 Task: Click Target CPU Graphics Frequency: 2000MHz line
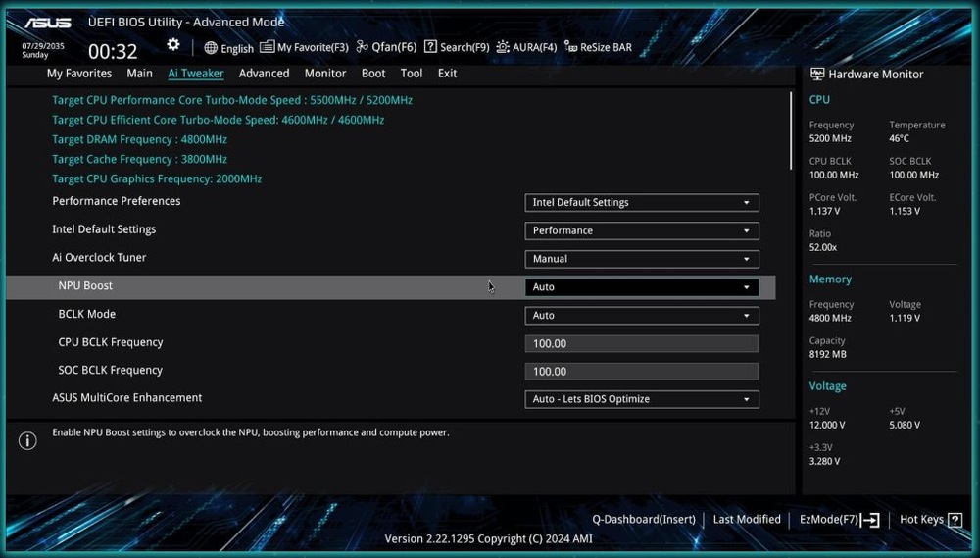pyautogui.click(x=157, y=178)
